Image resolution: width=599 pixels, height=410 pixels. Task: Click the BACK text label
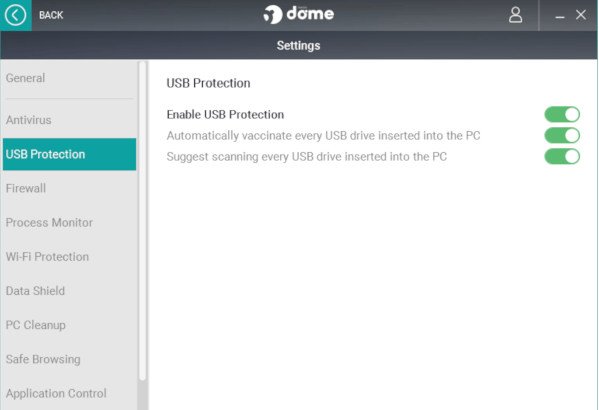pos(51,15)
